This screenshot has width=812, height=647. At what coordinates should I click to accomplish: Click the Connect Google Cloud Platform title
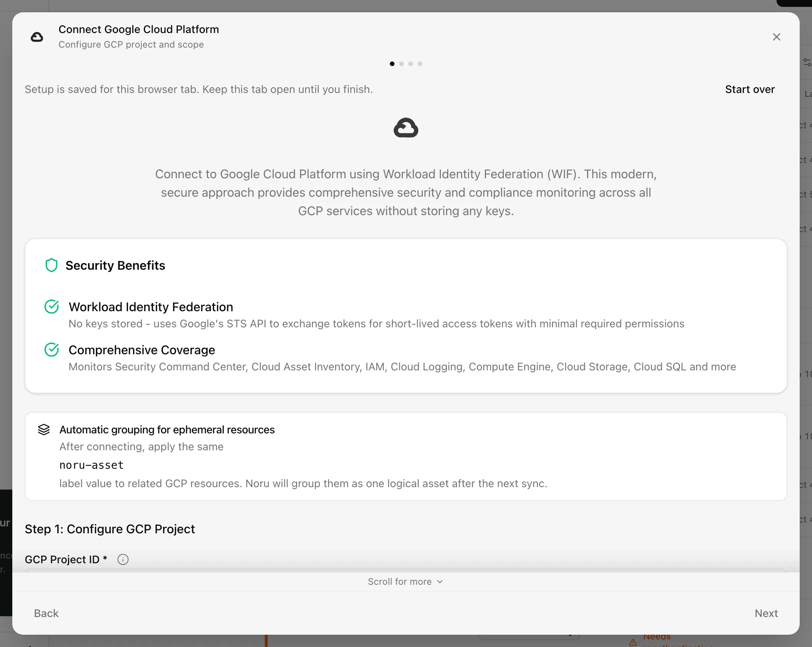click(x=139, y=29)
